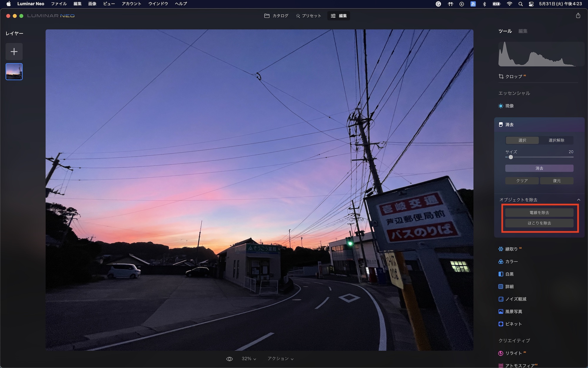Switch eraser mode to 選択
The image size is (588, 368).
[522, 140]
